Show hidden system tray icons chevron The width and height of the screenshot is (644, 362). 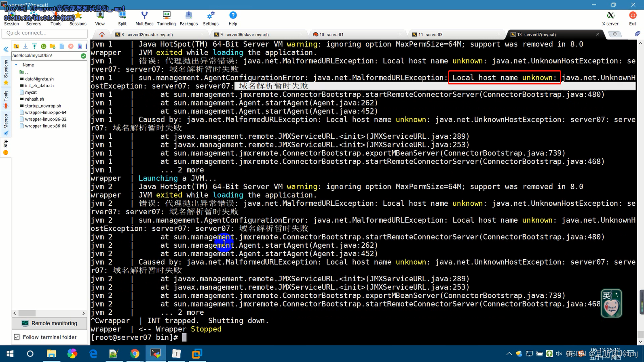(x=509, y=354)
